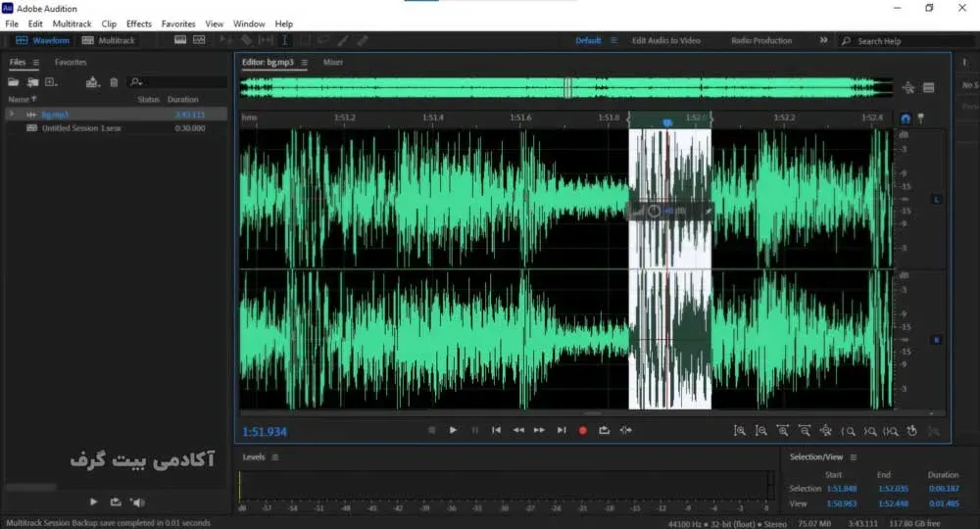Switch to the Mixer tab
The width and height of the screenshot is (980, 529).
tap(333, 63)
